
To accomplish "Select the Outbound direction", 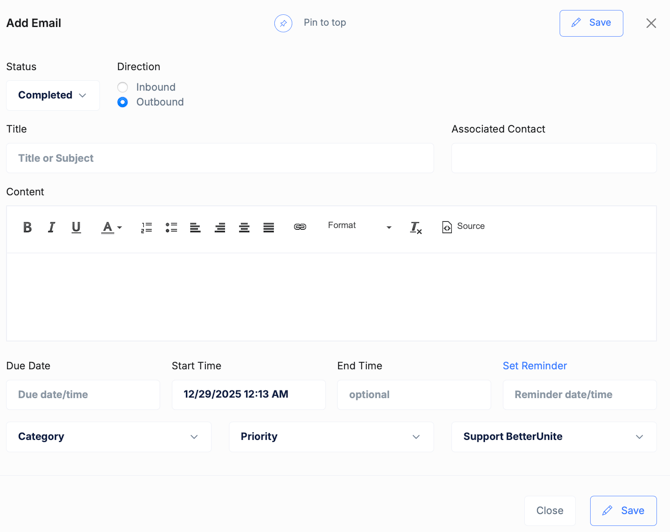I will (123, 102).
